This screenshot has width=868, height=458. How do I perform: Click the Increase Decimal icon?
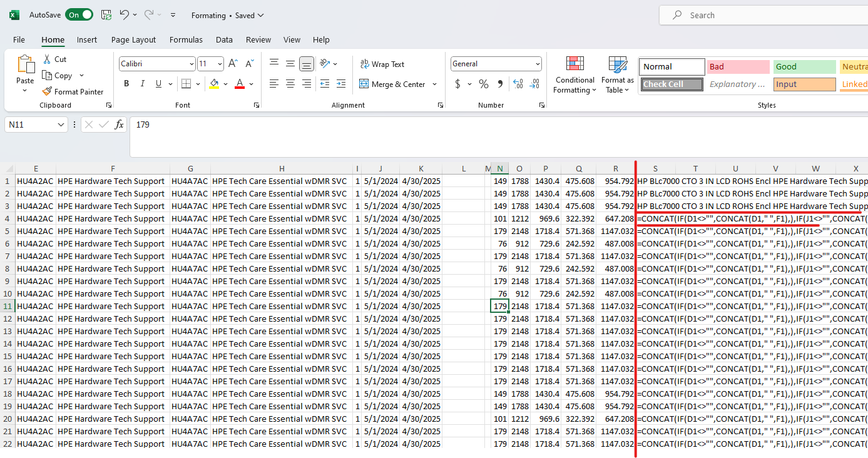pos(518,84)
